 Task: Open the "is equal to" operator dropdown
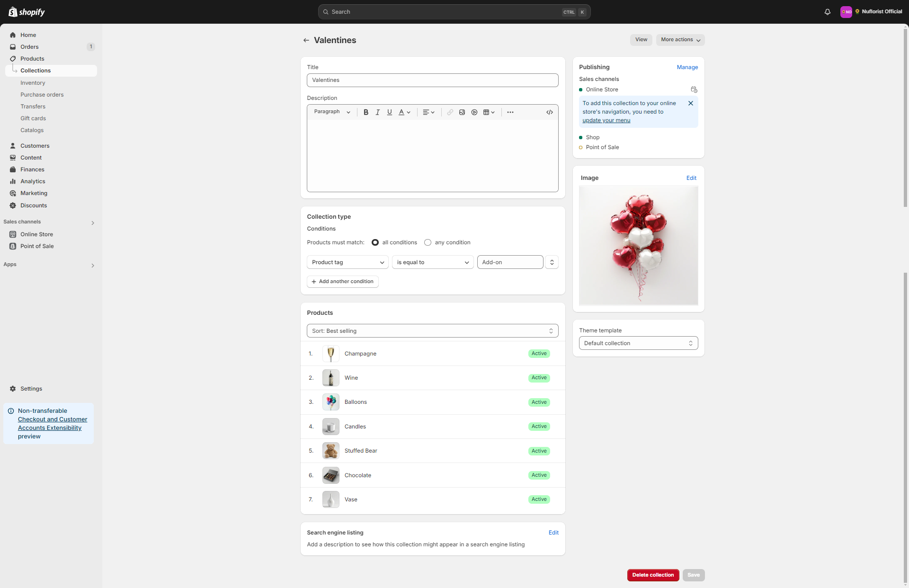click(x=432, y=262)
